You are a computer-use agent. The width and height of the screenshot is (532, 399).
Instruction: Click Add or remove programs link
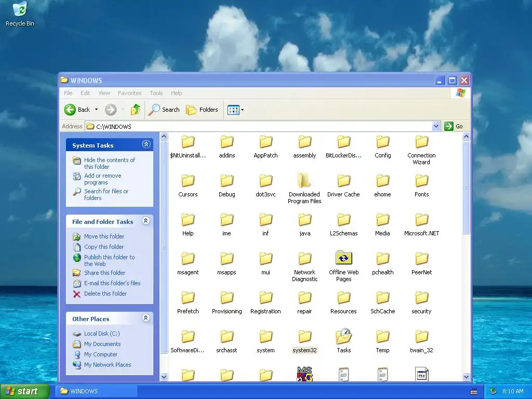[x=102, y=179]
